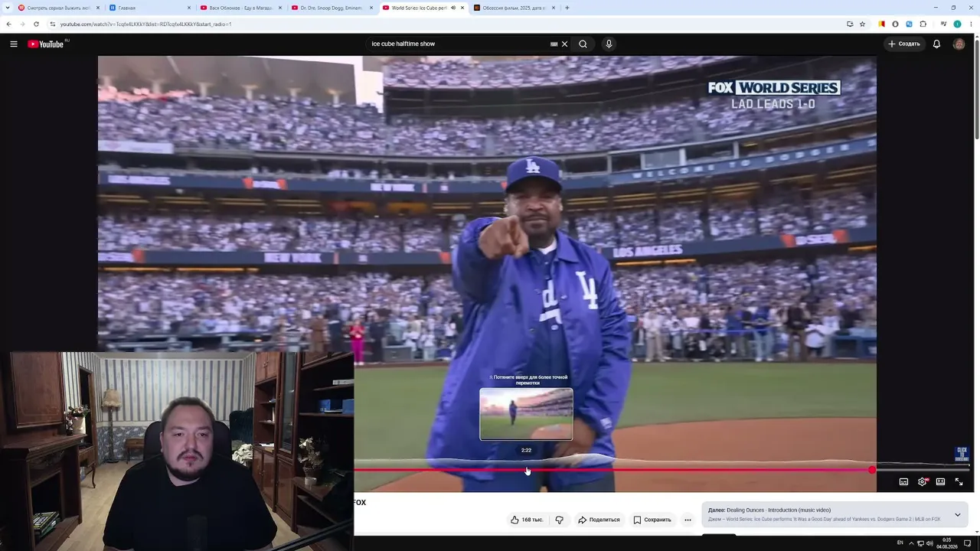Click the page vertical scrollbar thumb
Viewport: 980px width, 551px height.
point(975,88)
